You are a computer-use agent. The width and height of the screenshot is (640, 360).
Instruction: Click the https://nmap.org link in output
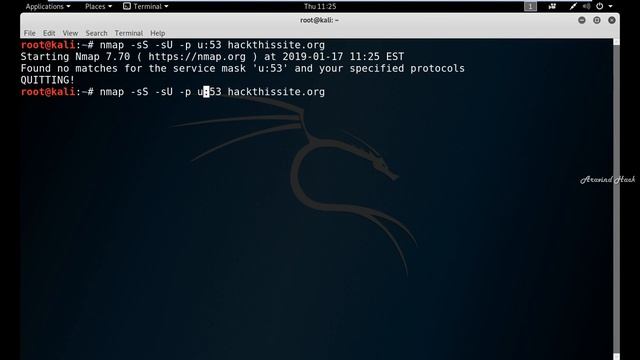(197, 57)
